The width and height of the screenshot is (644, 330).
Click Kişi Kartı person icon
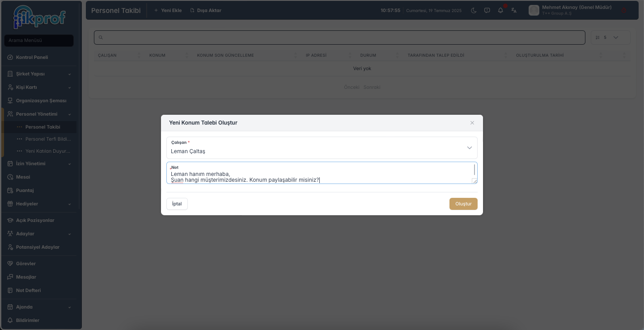tap(10, 87)
